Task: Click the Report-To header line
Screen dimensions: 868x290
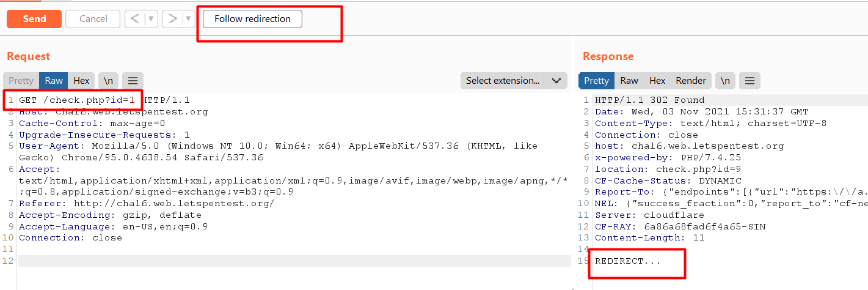Action: (x=731, y=192)
